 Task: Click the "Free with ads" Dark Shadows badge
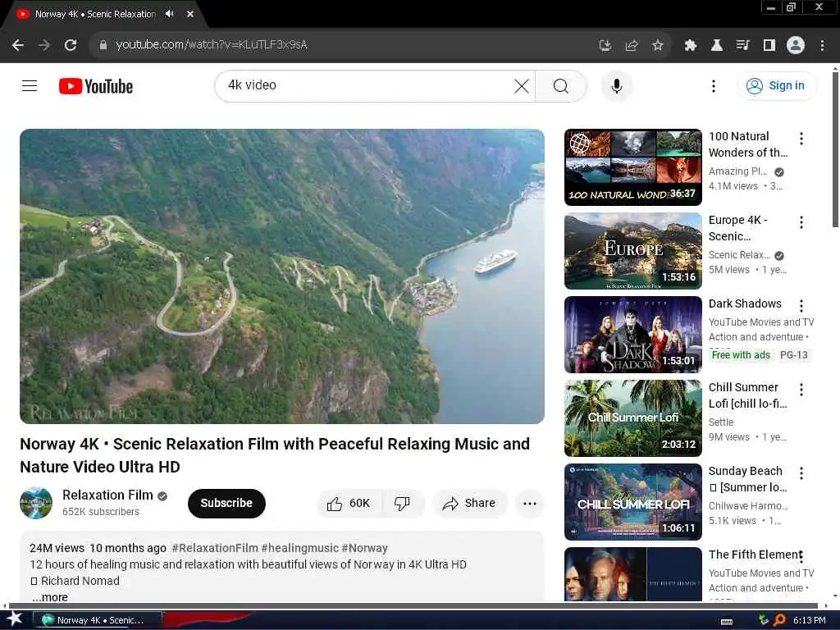click(741, 354)
